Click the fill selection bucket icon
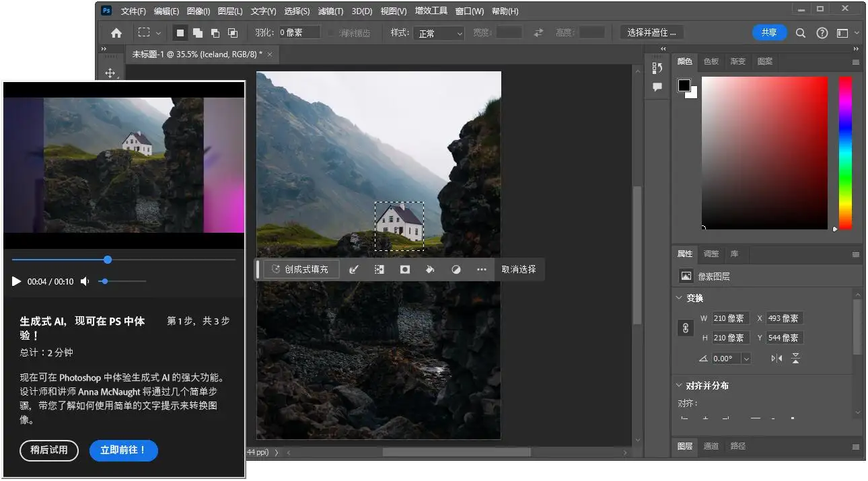Screen dimensions: 868x481 [x=430, y=269]
